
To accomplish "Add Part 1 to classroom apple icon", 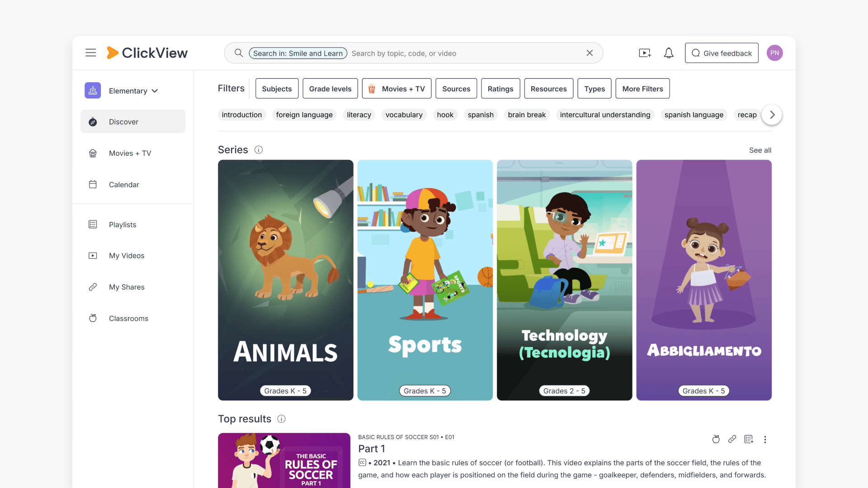I will pos(716,439).
